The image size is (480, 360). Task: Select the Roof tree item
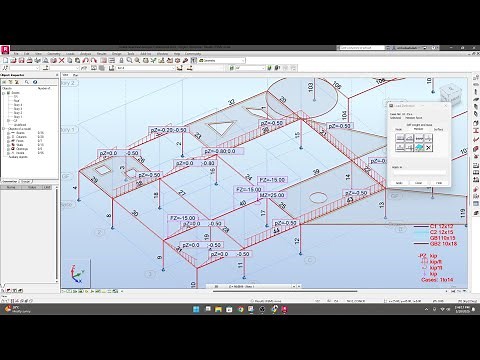(17, 101)
